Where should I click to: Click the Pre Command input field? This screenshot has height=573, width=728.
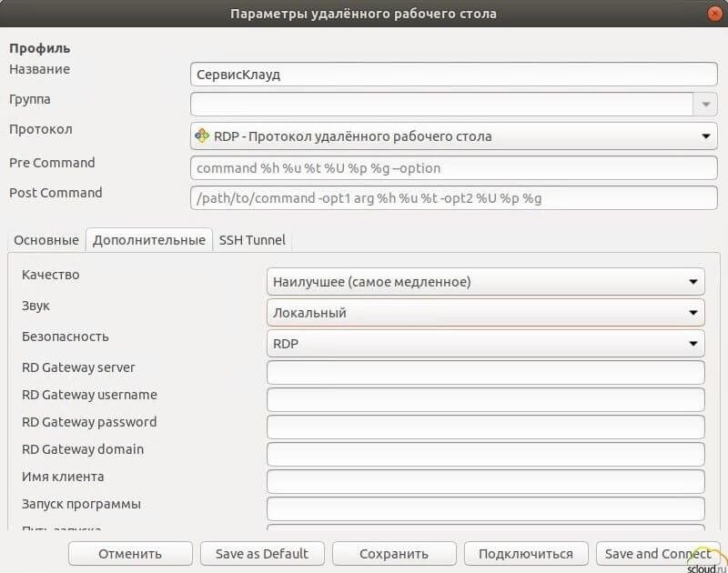(453, 168)
